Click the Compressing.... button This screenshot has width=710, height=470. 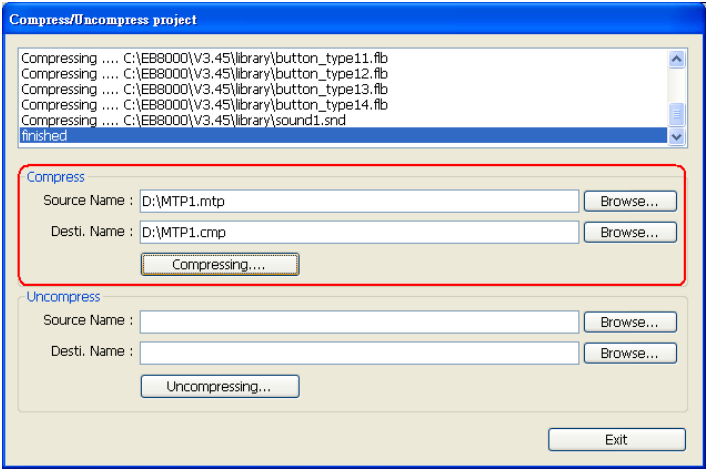220,264
